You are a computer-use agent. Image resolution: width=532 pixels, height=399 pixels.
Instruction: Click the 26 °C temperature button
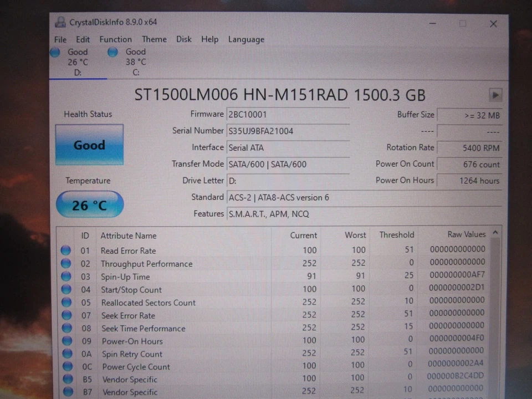pyautogui.click(x=89, y=204)
